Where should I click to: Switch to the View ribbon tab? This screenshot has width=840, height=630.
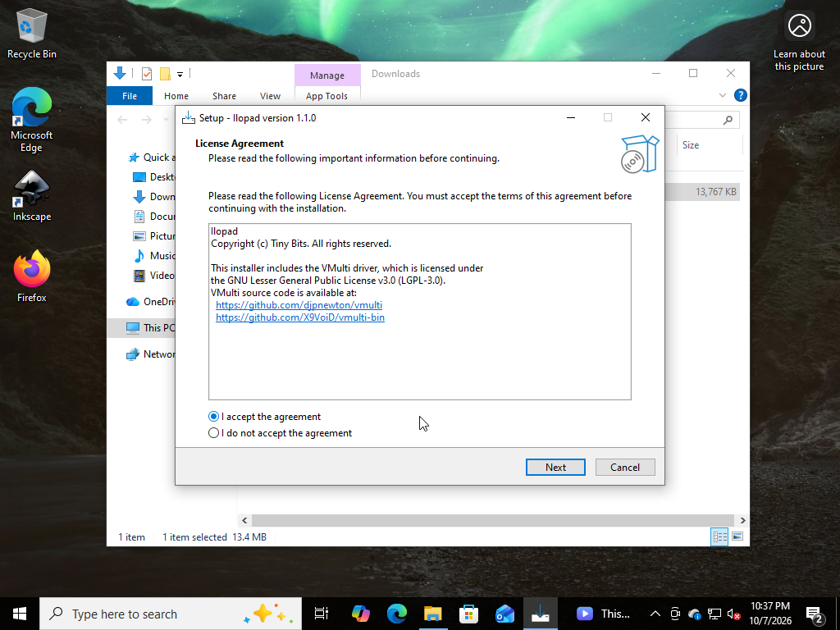270,96
